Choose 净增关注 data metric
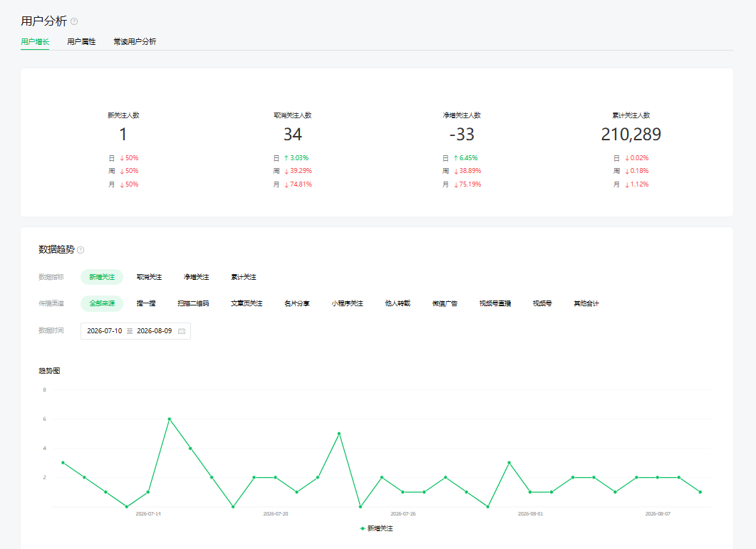The width and height of the screenshot is (756, 549). pos(196,277)
